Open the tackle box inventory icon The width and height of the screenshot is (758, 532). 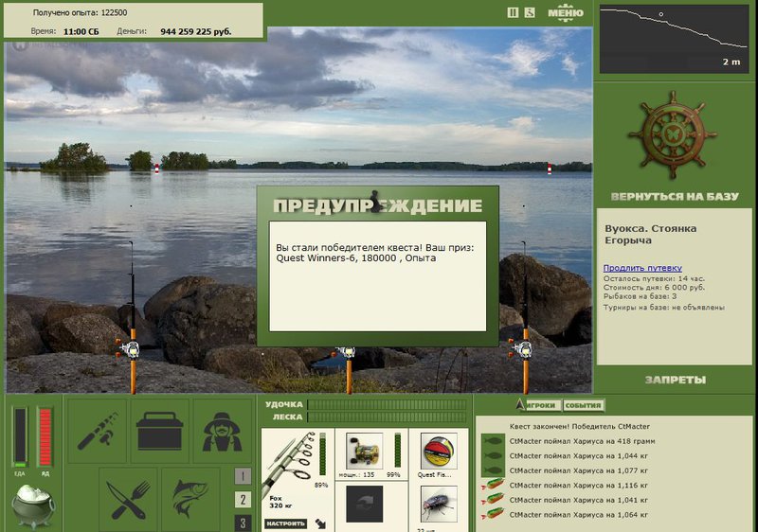tap(159, 431)
